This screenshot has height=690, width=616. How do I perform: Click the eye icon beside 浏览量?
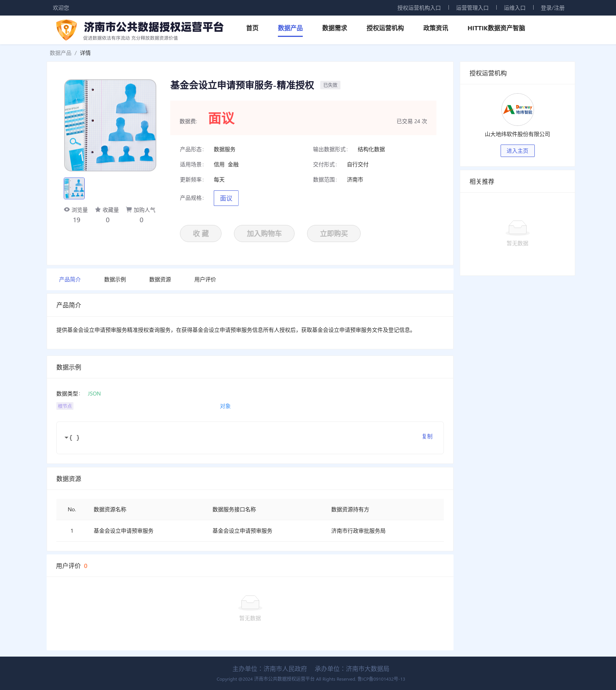(x=67, y=209)
